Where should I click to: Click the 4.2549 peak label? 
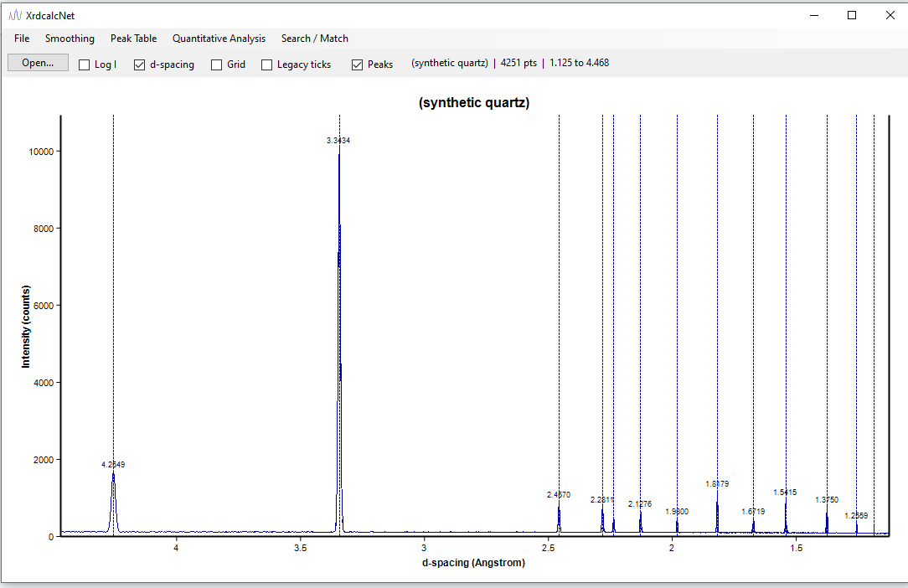[x=113, y=465]
